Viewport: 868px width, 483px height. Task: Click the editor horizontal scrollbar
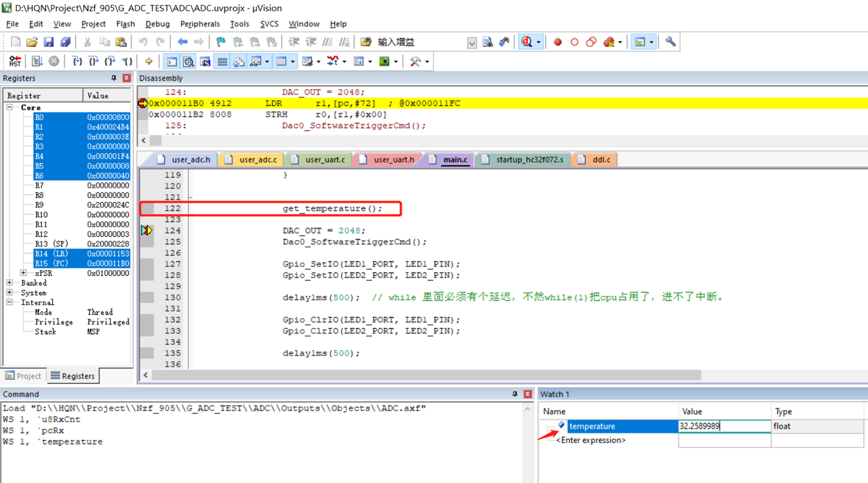click(425, 375)
